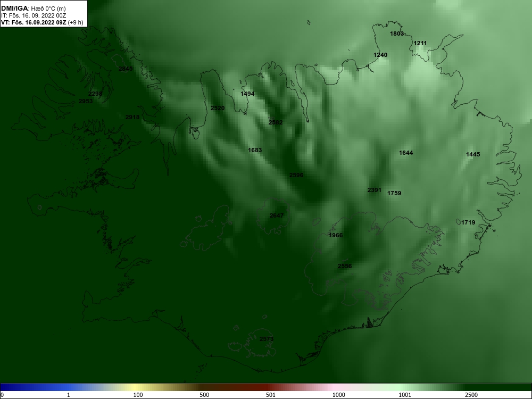The width and height of the screenshot is (532, 399).
Task: Click the map value 1803
Action: [x=397, y=34]
